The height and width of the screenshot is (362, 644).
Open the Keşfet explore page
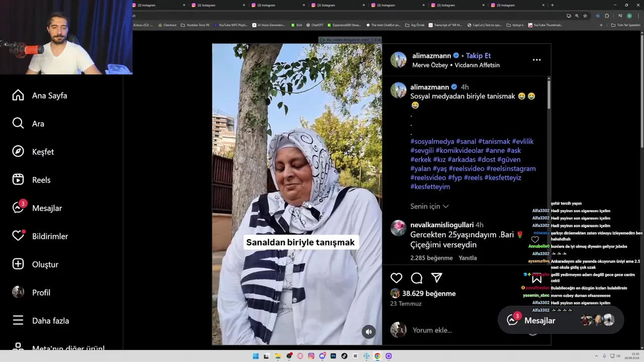click(33, 152)
